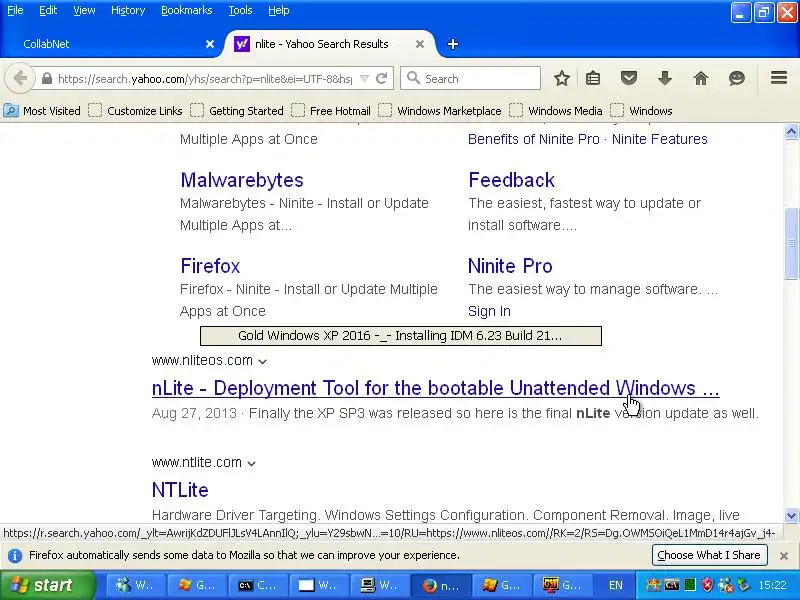Click the Windows bookmark in the bookmarks toolbar

tap(642, 111)
